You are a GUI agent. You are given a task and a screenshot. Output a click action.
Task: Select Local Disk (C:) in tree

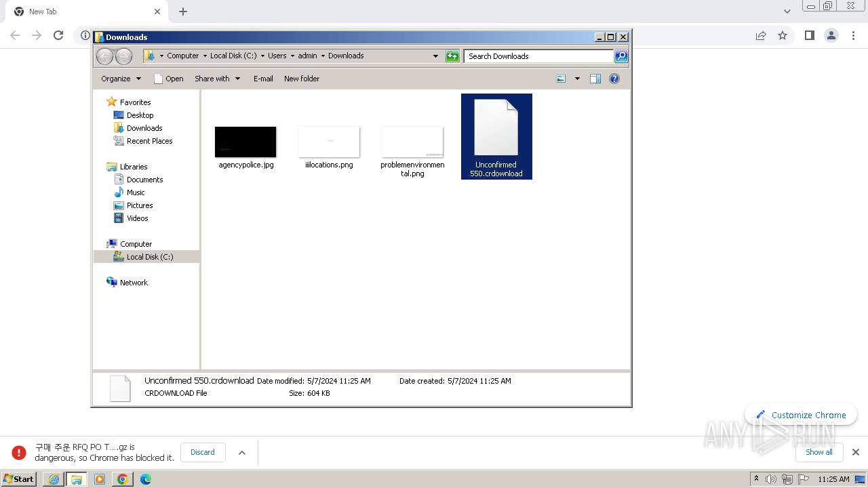tap(149, 257)
